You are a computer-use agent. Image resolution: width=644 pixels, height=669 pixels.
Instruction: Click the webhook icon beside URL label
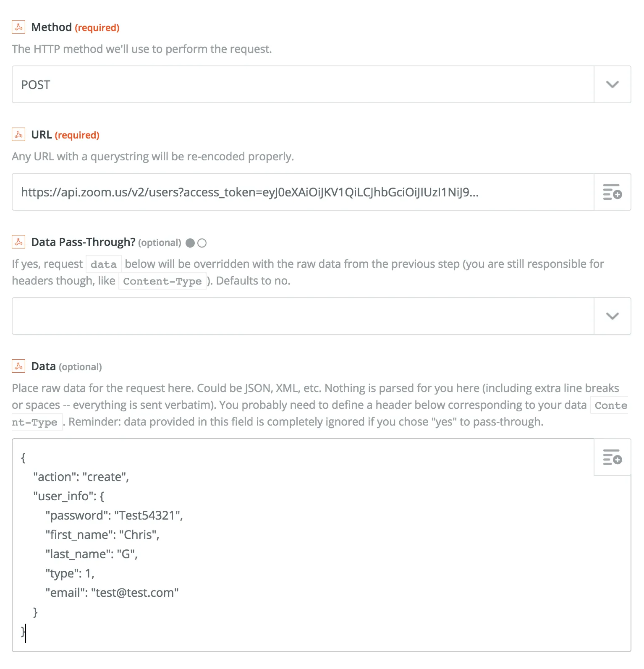tap(18, 135)
